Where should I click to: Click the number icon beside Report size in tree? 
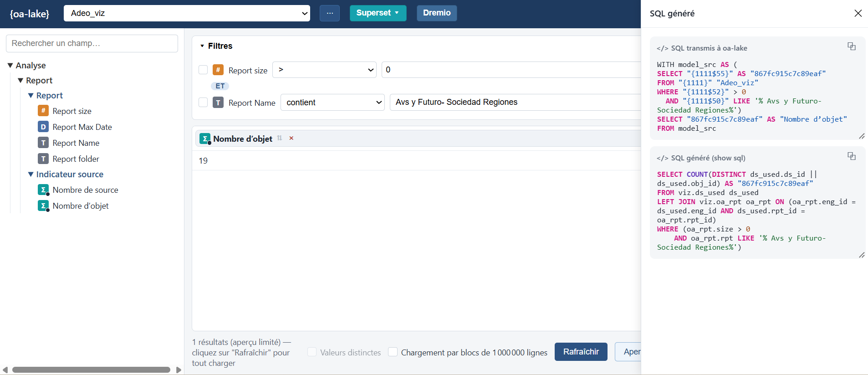(43, 111)
